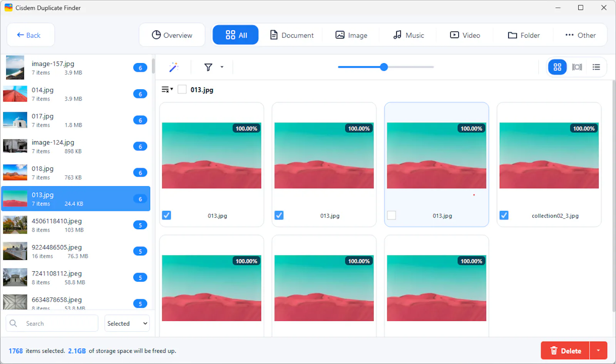Click the filter funnel icon
Viewport: 616px width, 364px height.
click(208, 67)
